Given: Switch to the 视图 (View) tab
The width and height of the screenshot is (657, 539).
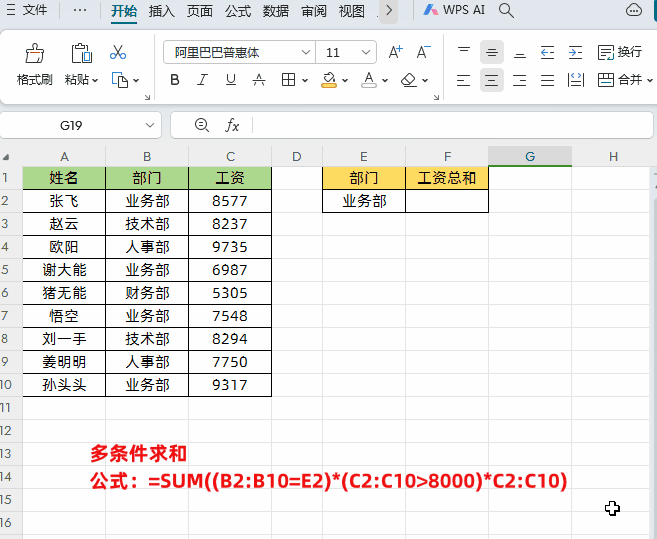Looking at the screenshot, I should point(352,11).
